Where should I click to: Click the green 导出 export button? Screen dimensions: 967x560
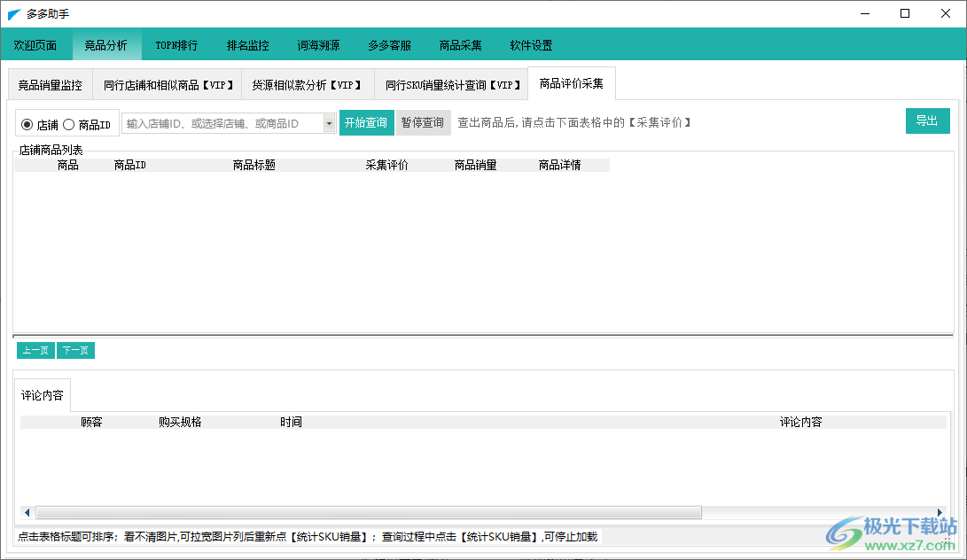[x=927, y=121]
